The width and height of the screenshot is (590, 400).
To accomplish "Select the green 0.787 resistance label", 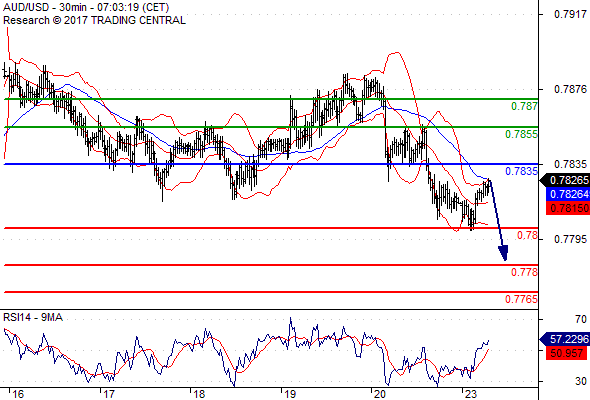I will point(524,106).
